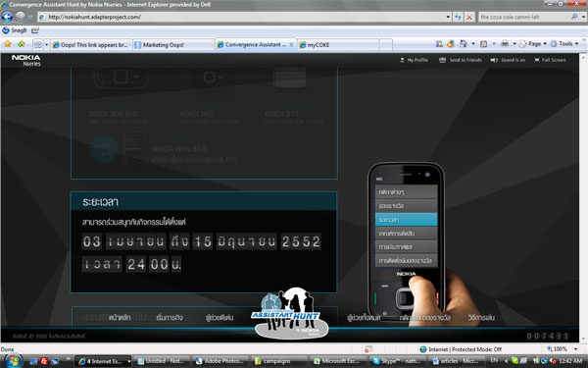Switch to Skype taskbar button
The image size is (588, 368).
[397, 361]
